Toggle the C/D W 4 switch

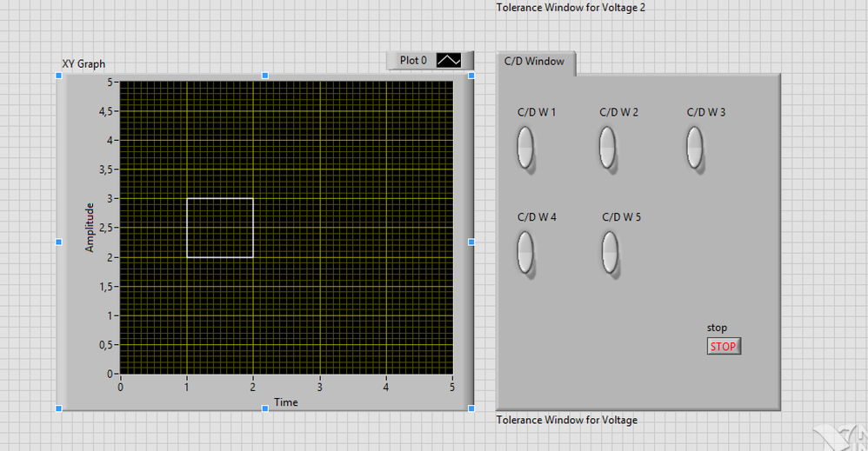[x=525, y=252]
